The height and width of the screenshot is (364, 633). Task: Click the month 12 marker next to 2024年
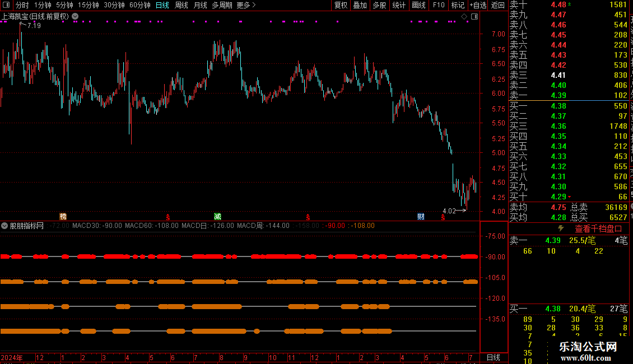tap(40, 357)
